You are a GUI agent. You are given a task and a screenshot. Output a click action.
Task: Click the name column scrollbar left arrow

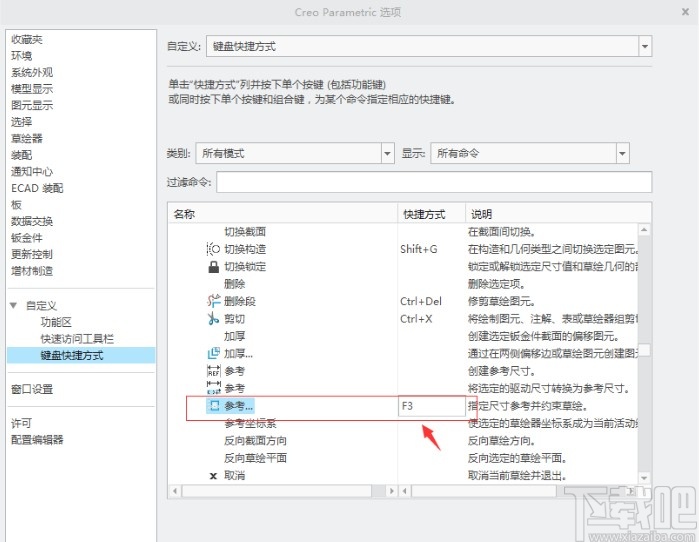pos(175,491)
